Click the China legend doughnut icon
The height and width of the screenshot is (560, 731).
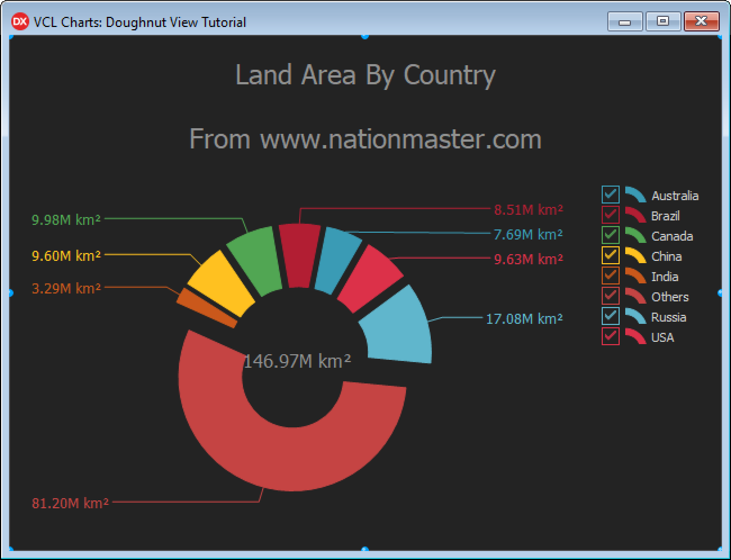635,255
